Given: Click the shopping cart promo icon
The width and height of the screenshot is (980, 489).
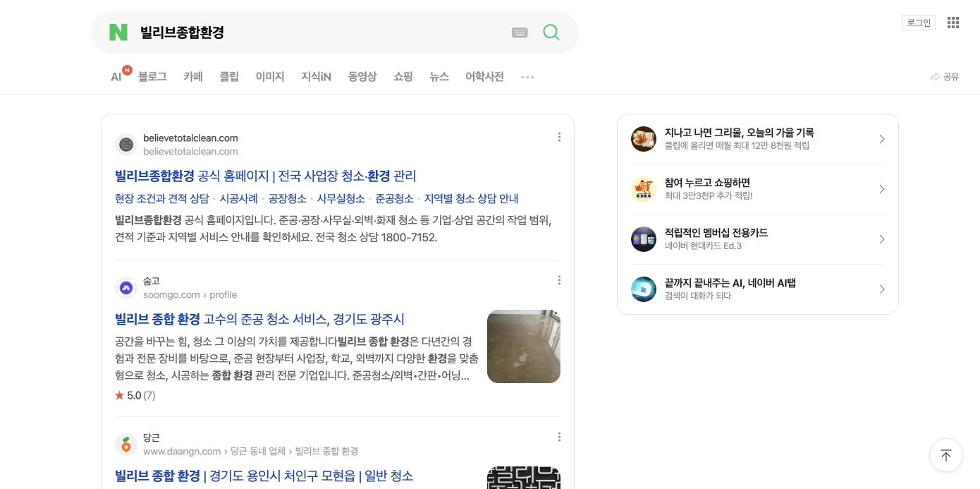Looking at the screenshot, I should coord(644,189).
